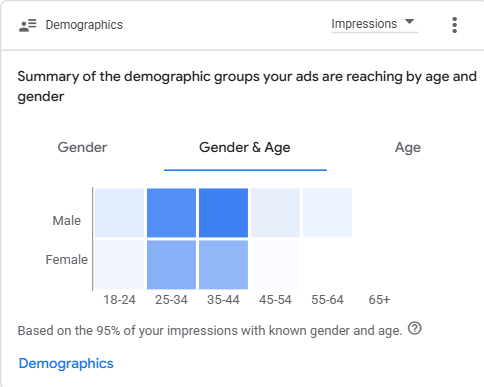Click the 18-24 age axis label
484x387 pixels.
click(119, 300)
